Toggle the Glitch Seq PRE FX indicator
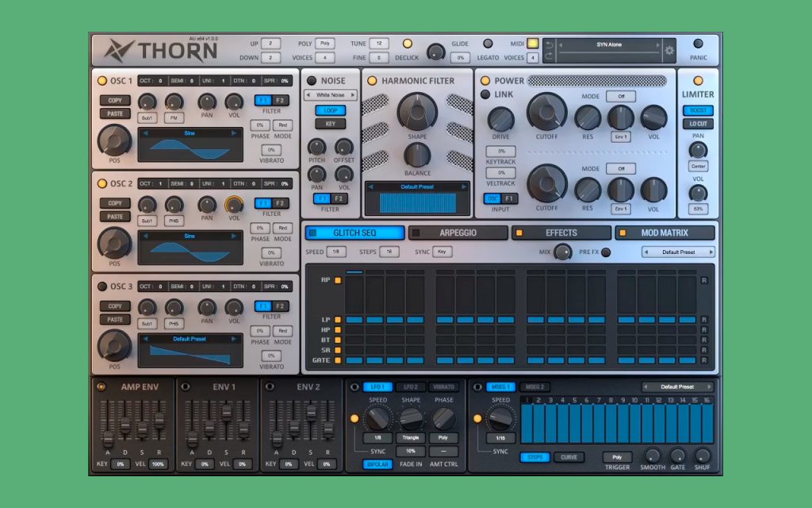 tap(606, 252)
